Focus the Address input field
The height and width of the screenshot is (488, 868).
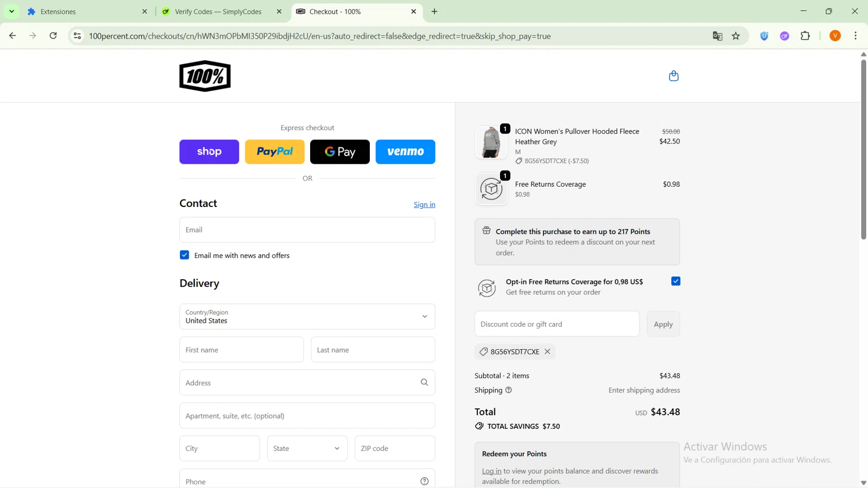coord(307,382)
